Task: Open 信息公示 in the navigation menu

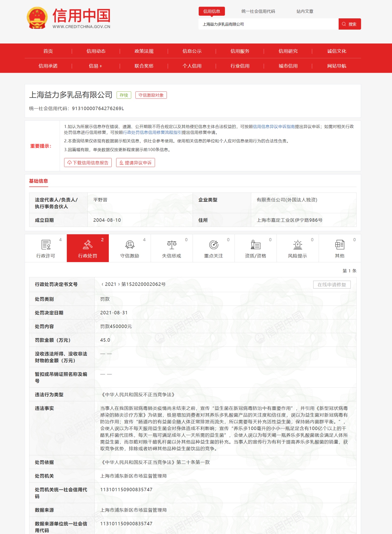Action: pyautogui.click(x=192, y=51)
